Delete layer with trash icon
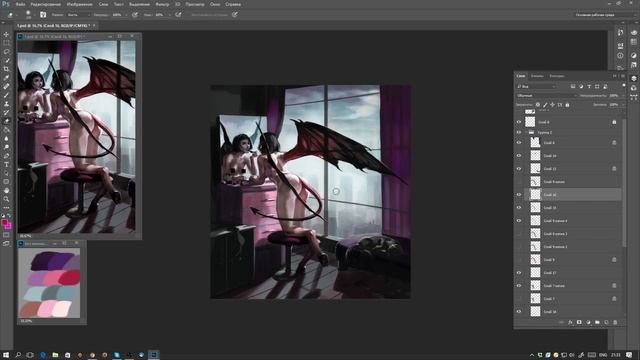640x360 pixels. click(x=615, y=322)
